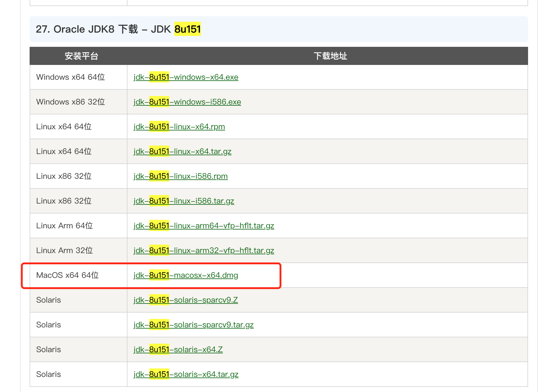Image resolution: width=548 pixels, height=392 pixels.
Task: Click "Linux x86 32位" in the linux-i586.rpm row
Action: [x=64, y=176]
